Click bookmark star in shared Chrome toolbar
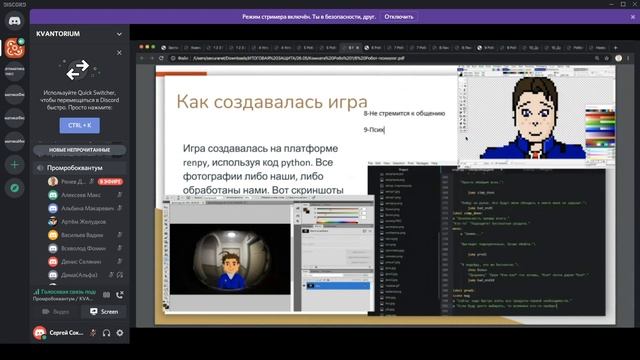 pyautogui.click(x=607, y=58)
